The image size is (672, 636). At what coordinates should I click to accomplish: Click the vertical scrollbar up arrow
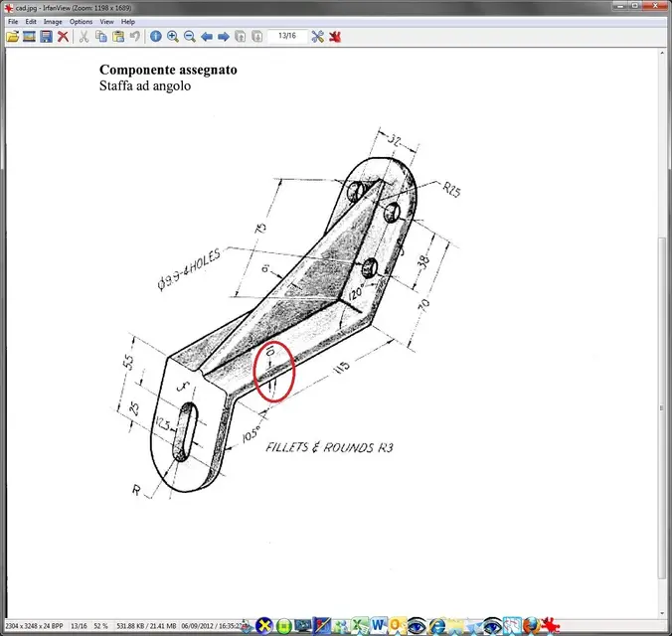[x=662, y=53]
